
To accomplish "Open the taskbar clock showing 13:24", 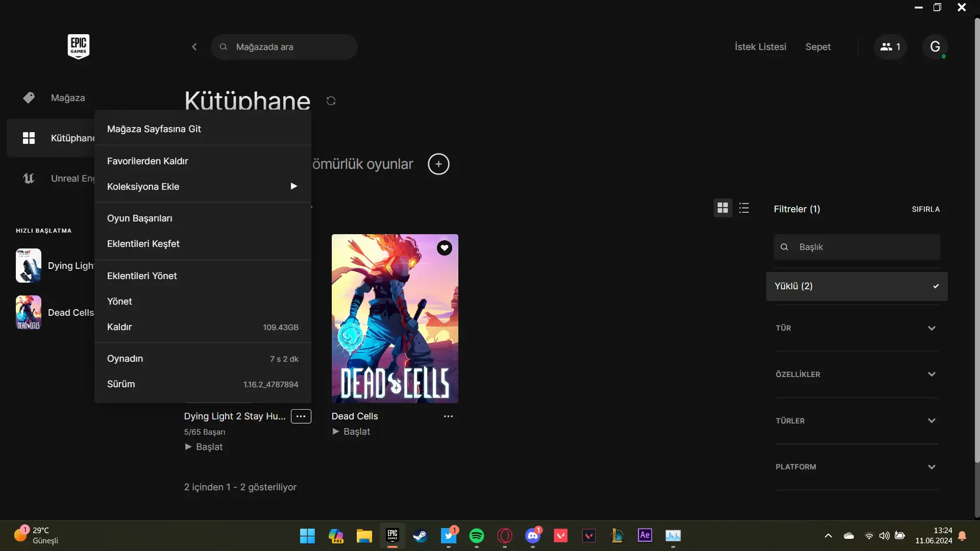I will [934, 536].
